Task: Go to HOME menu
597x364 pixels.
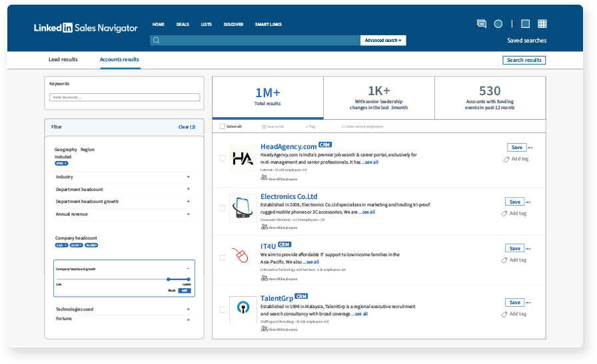Action: coord(159,25)
